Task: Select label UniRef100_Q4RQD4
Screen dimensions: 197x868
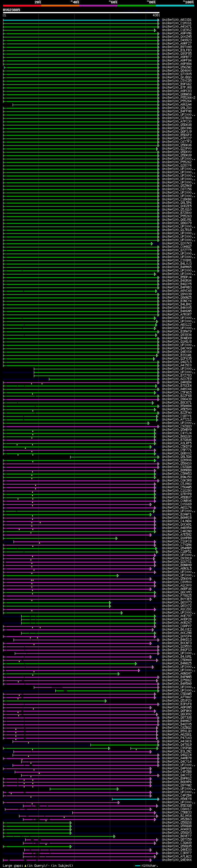Action: (177, 382)
